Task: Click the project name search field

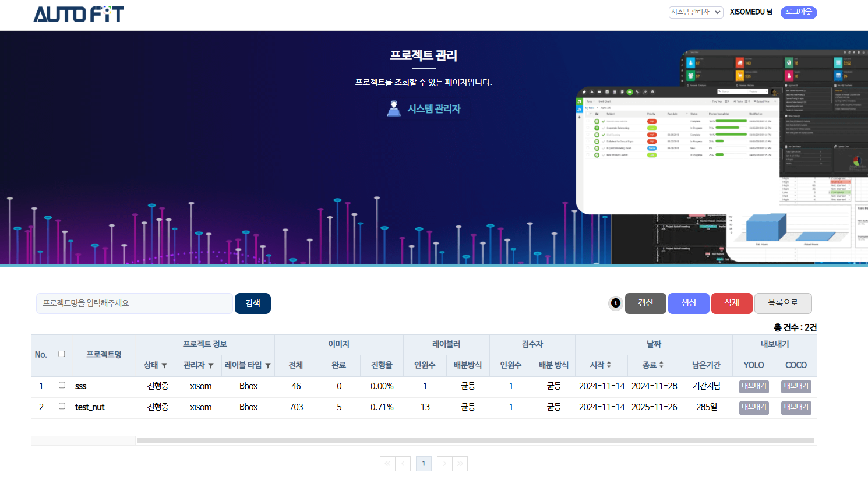Action: point(134,304)
